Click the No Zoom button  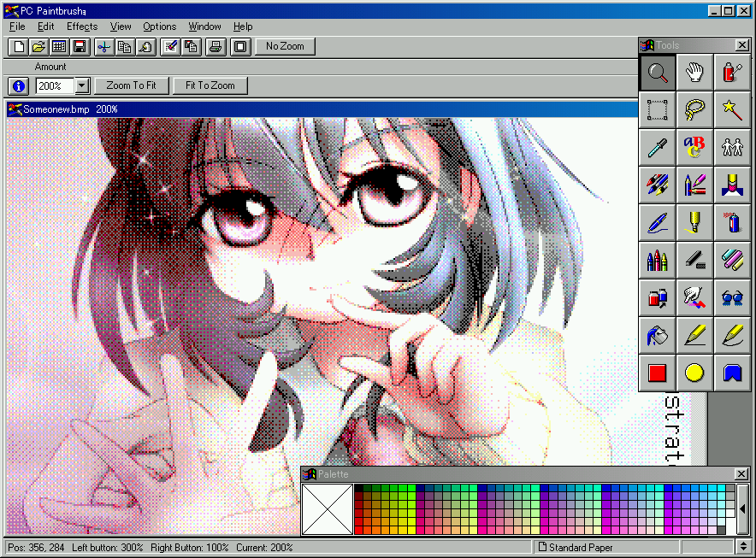pyautogui.click(x=285, y=46)
